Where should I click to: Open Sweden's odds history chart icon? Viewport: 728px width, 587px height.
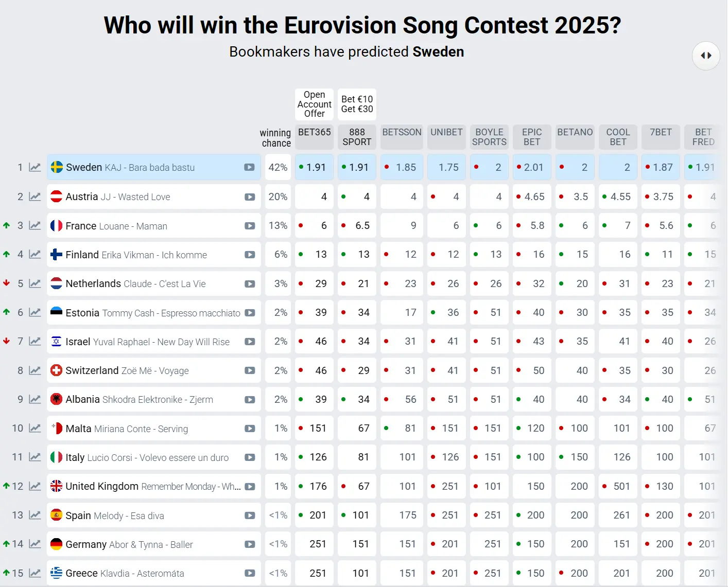point(34,167)
